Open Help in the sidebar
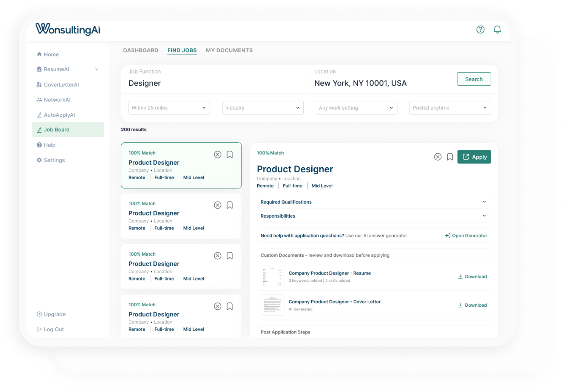This screenshot has height=392, width=565. pyautogui.click(x=46, y=145)
